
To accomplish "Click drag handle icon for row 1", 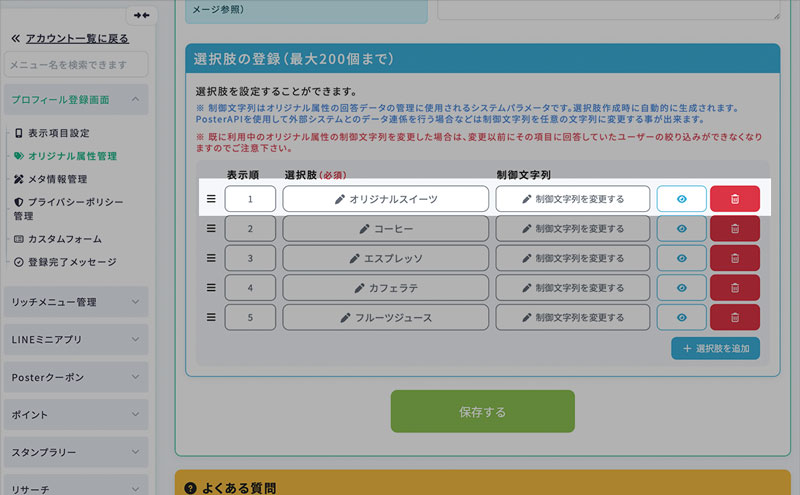I will pyautogui.click(x=211, y=199).
